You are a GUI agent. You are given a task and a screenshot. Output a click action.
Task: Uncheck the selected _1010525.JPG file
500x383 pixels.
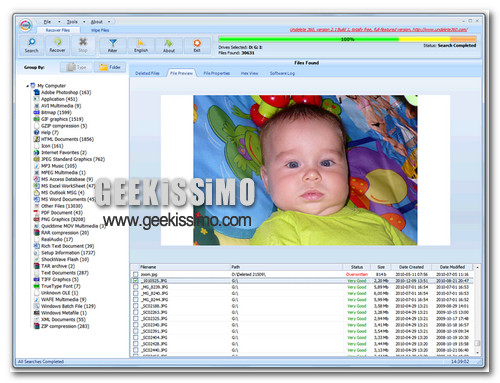(135, 281)
